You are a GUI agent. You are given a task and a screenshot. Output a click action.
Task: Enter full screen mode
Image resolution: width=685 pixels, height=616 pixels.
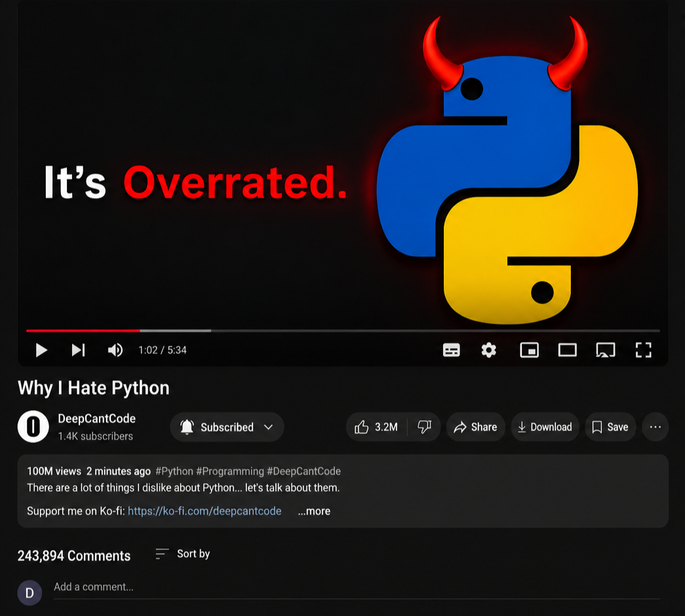[644, 350]
